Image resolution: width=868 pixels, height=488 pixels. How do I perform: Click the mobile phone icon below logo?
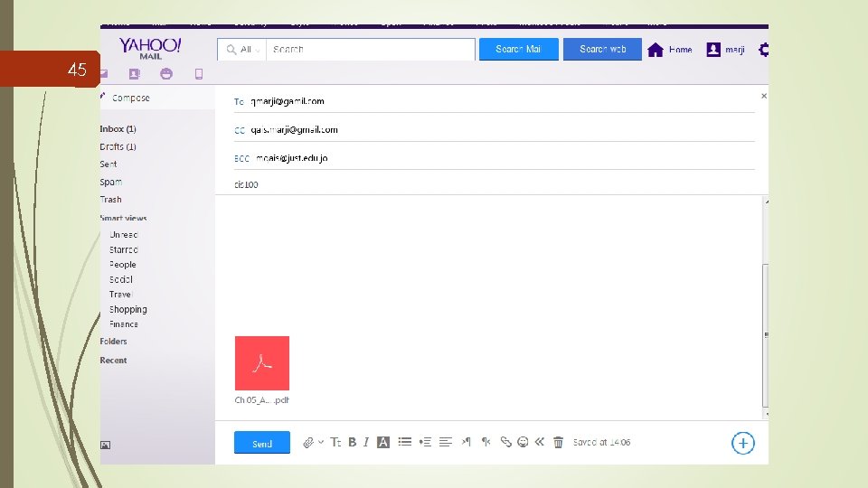coord(199,74)
